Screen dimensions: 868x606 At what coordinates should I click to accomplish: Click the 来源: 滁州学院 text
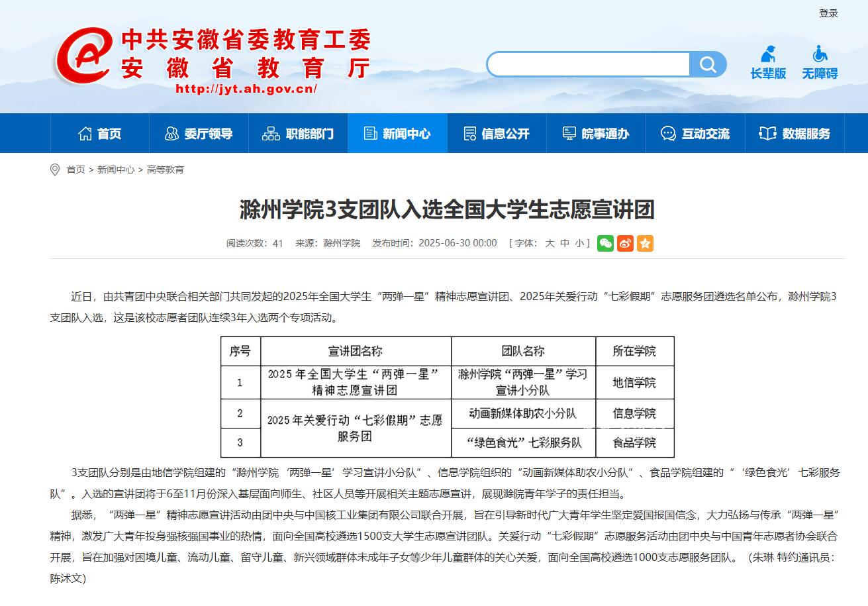point(328,243)
